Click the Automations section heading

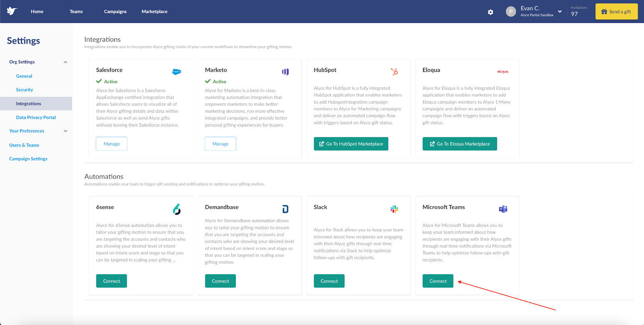point(104,177)
